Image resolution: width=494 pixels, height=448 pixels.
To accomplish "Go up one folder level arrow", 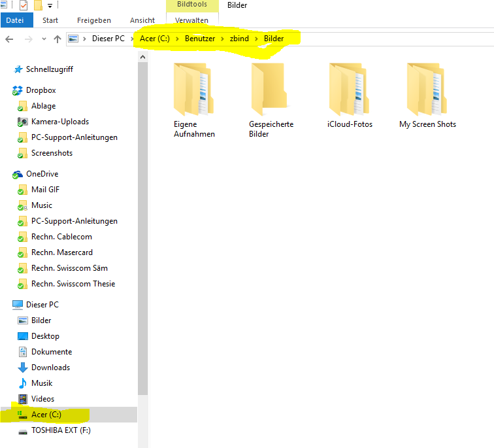I will pyautogui.click(x=57, y=39).
